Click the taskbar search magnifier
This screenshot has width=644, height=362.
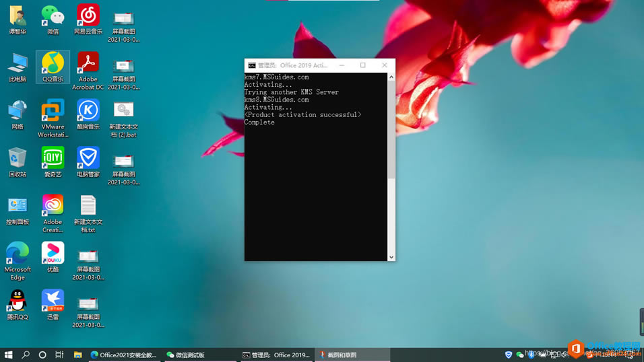point(26,355)
